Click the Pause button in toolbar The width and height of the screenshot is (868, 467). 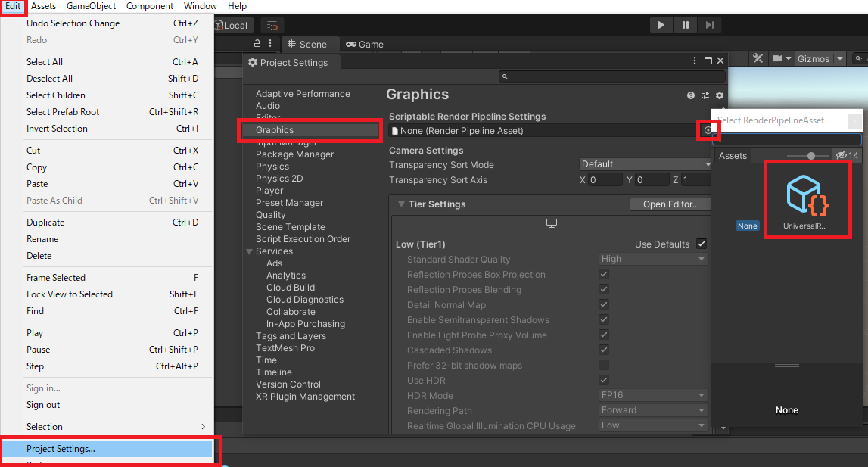[x=686, y=25]
